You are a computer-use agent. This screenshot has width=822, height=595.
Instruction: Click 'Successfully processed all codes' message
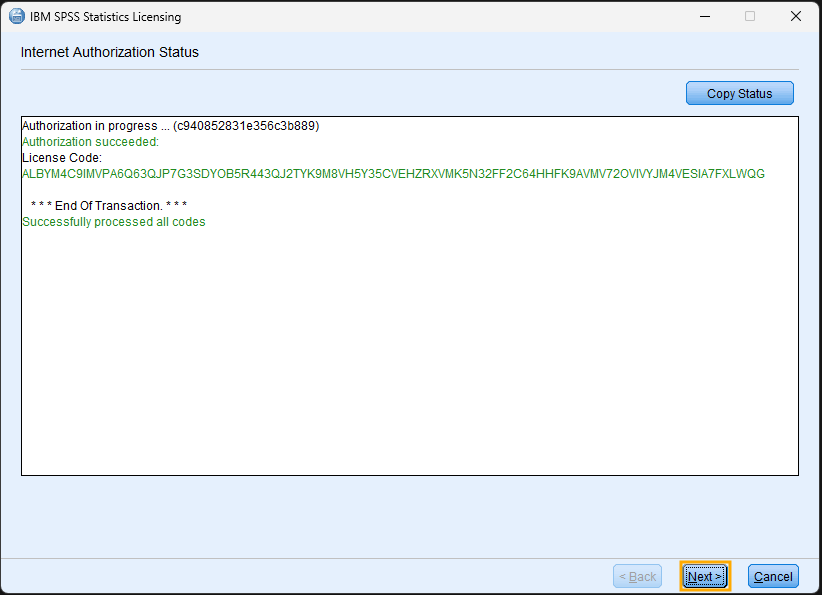[114, 222]
